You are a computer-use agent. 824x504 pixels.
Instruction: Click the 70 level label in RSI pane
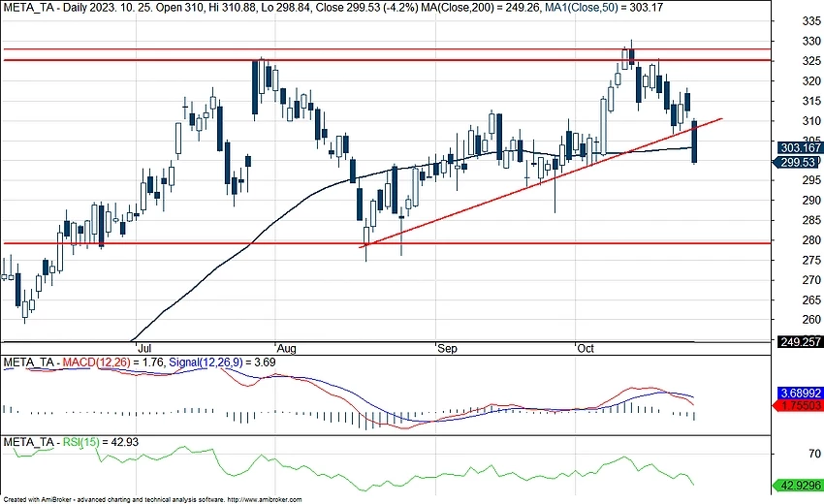814,454
